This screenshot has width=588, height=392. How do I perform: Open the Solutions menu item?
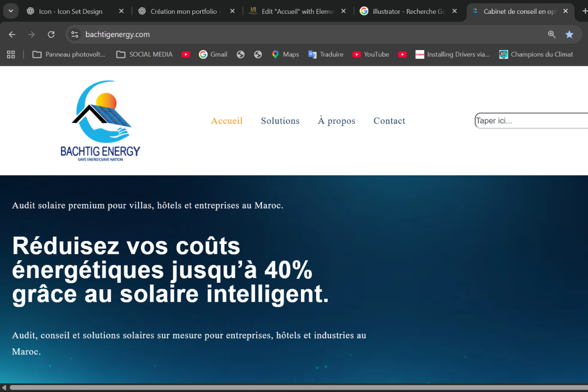coord(280,121)
